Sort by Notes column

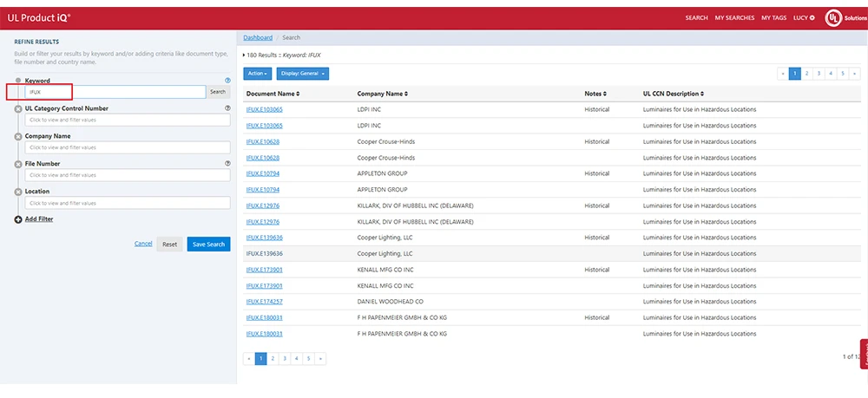[595, 94]
